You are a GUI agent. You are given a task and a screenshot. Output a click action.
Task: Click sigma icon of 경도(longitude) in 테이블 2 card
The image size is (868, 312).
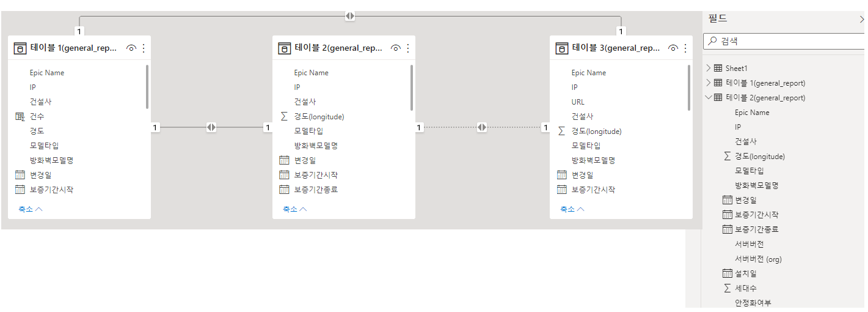tap(284, 116)
